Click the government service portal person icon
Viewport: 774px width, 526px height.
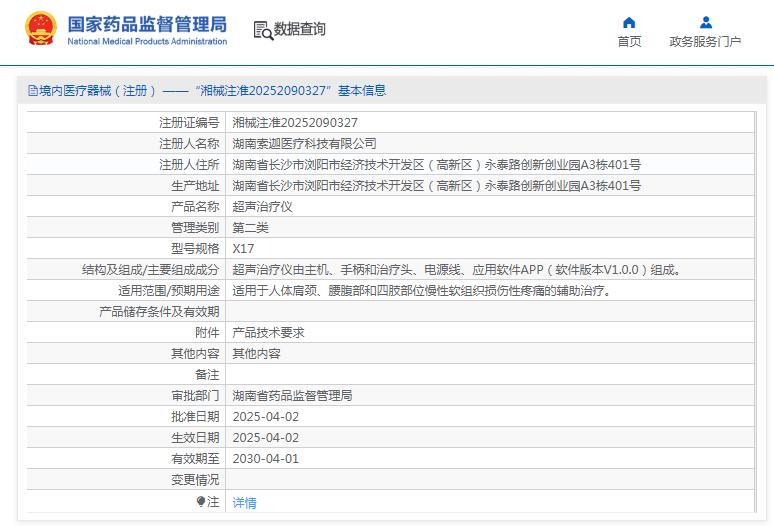coord(705,22)
